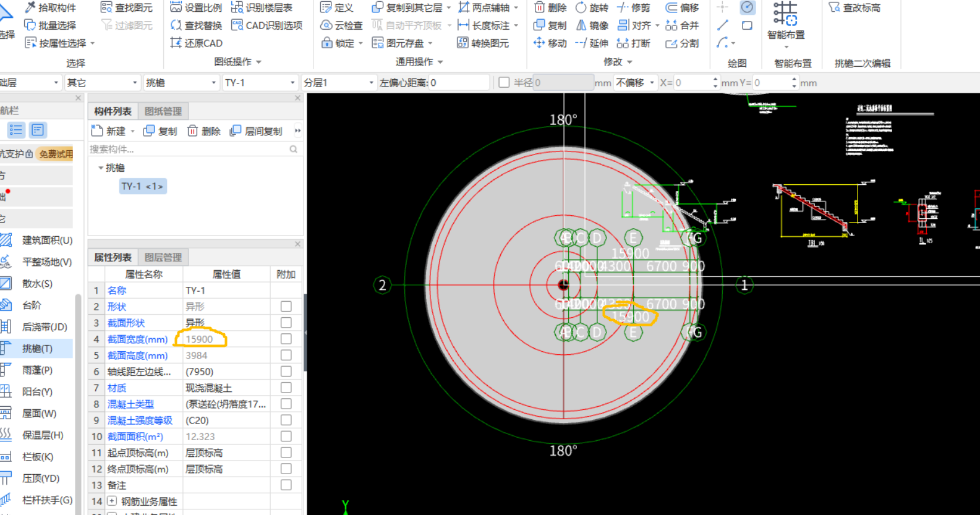Collapse the 挑檐 tree node

tap(101, 168)
